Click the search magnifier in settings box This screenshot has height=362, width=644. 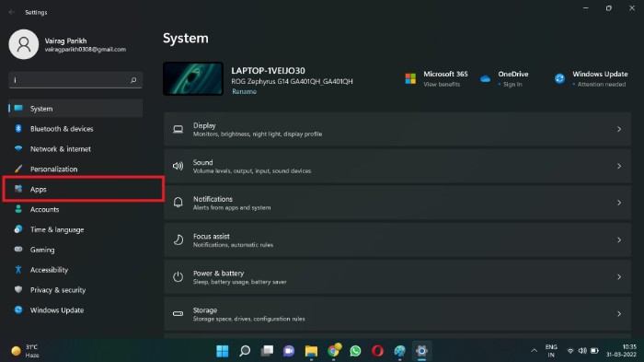click(133, 80)
